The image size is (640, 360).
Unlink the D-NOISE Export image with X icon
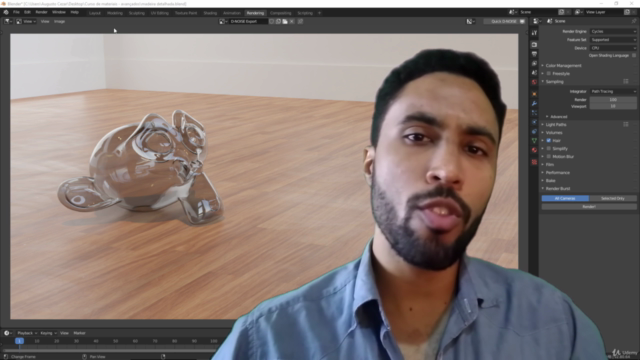(292, 21)
